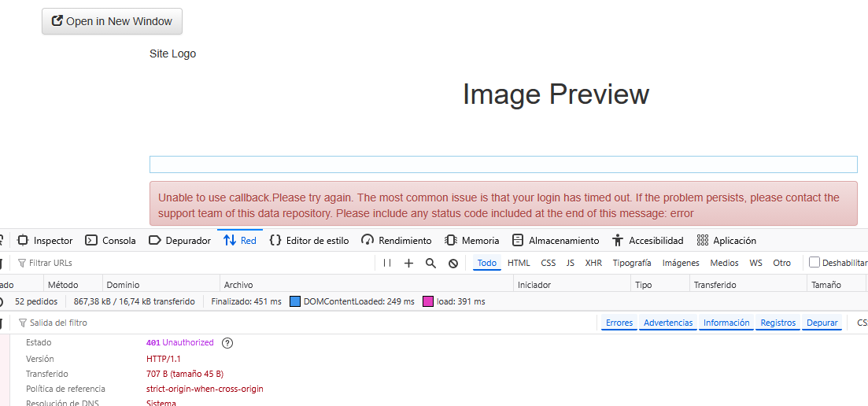Open the Accesibilidad panel
Image resolution: width=868 pixels, height=406 pixels.
click(648, 241)
